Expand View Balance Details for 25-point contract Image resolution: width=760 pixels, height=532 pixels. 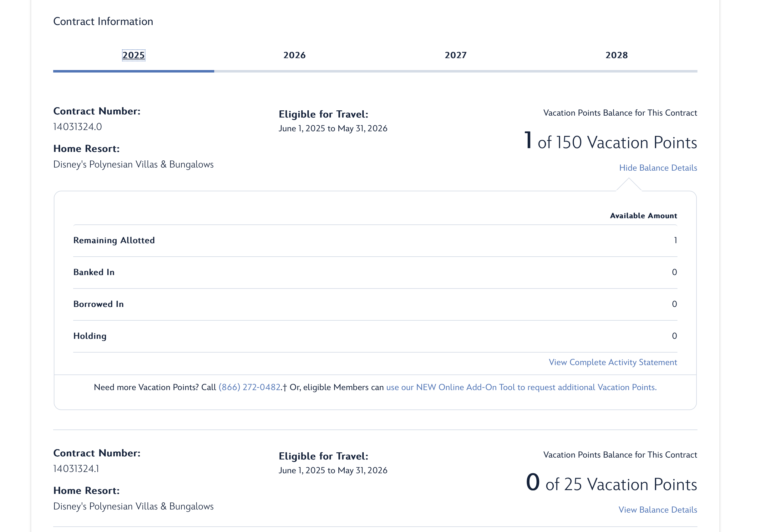pyautogui.click(x=657, y=509)
